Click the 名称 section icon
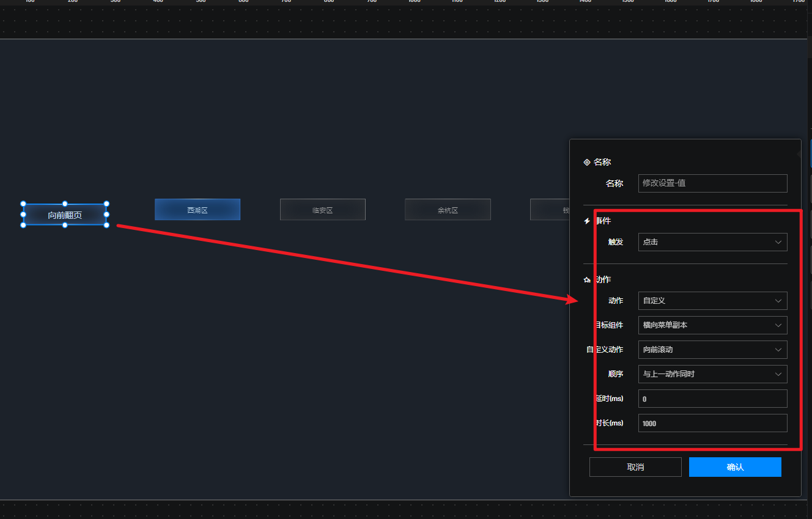This screenshot has width=812, height=519. 587,163
